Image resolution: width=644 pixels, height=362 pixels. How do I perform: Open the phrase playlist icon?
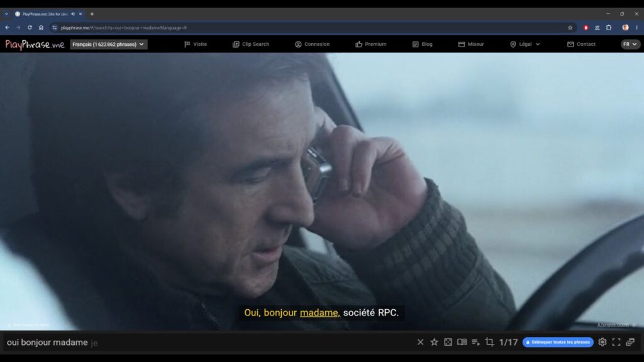click(475, 342)
